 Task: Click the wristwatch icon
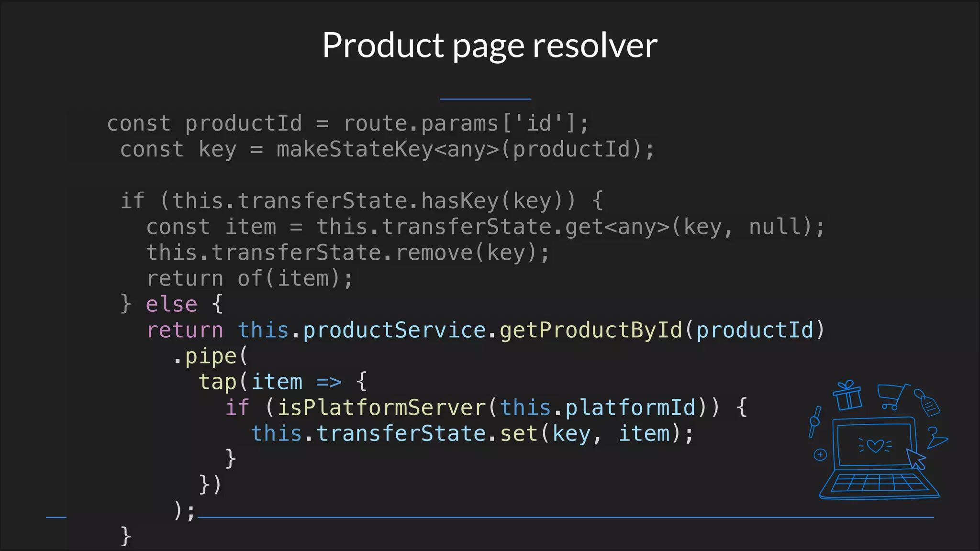coord(814,421)
